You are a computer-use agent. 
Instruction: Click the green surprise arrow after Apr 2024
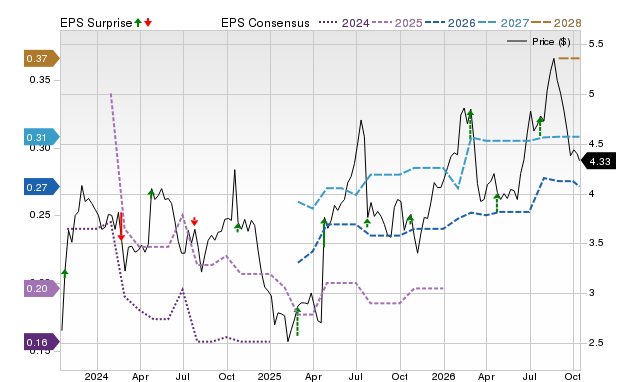151,193
